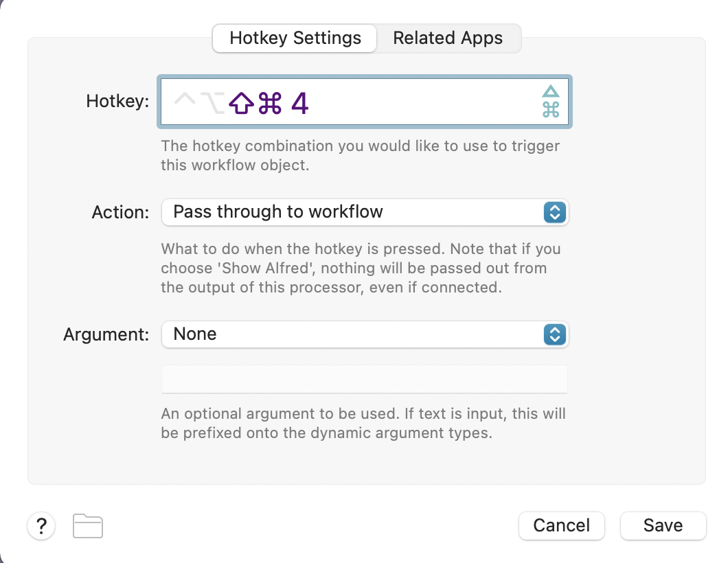The image size is (728, 563).
Task: Click the teal triangle icon in hotkey field
Action: tap(551, 91)
